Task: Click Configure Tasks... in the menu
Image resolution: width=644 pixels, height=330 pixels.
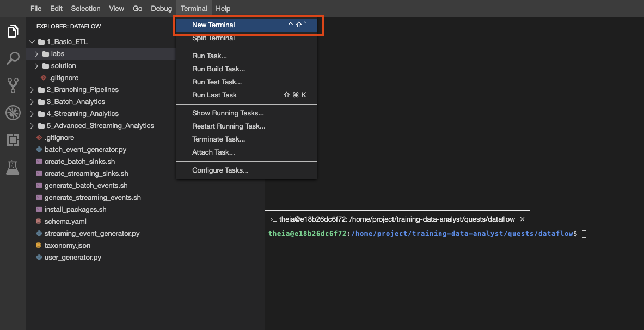Action: (x=220, y=170)
